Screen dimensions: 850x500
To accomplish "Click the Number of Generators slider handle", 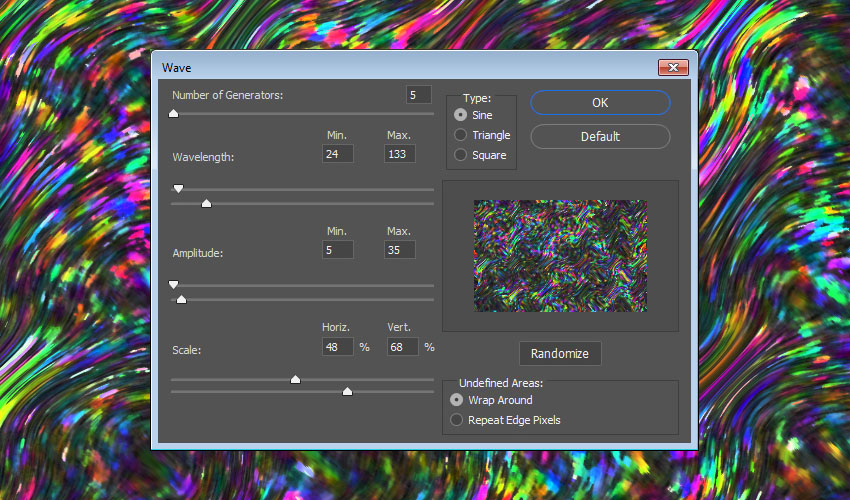I will pos(173,114).
